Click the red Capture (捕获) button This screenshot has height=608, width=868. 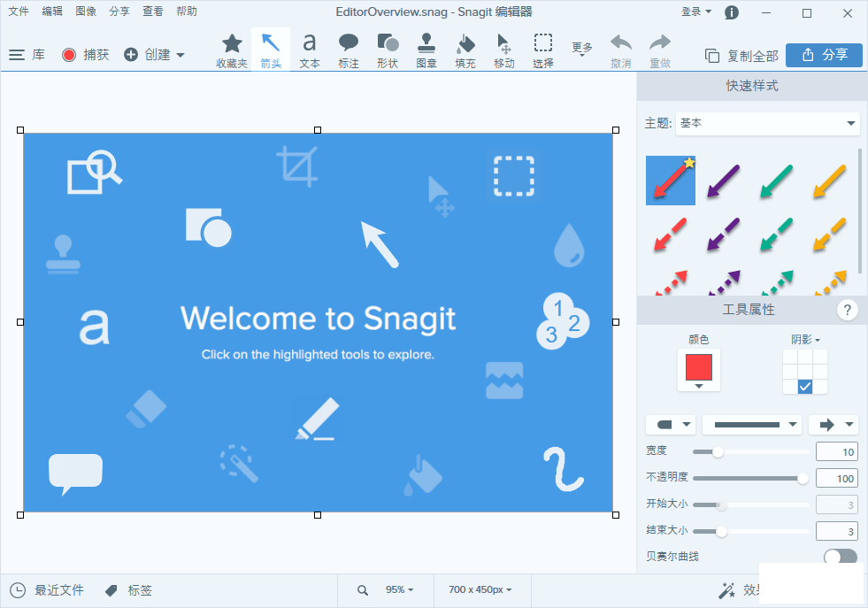tap(85, 54)
